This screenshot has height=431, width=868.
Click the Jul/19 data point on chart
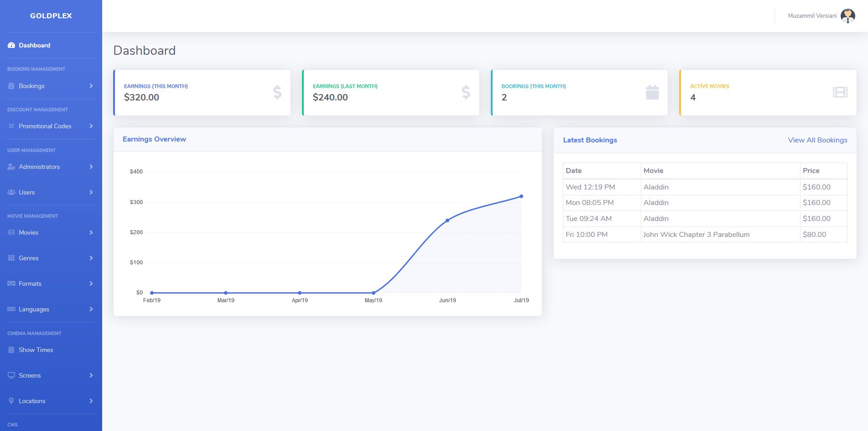pos(521,196)
